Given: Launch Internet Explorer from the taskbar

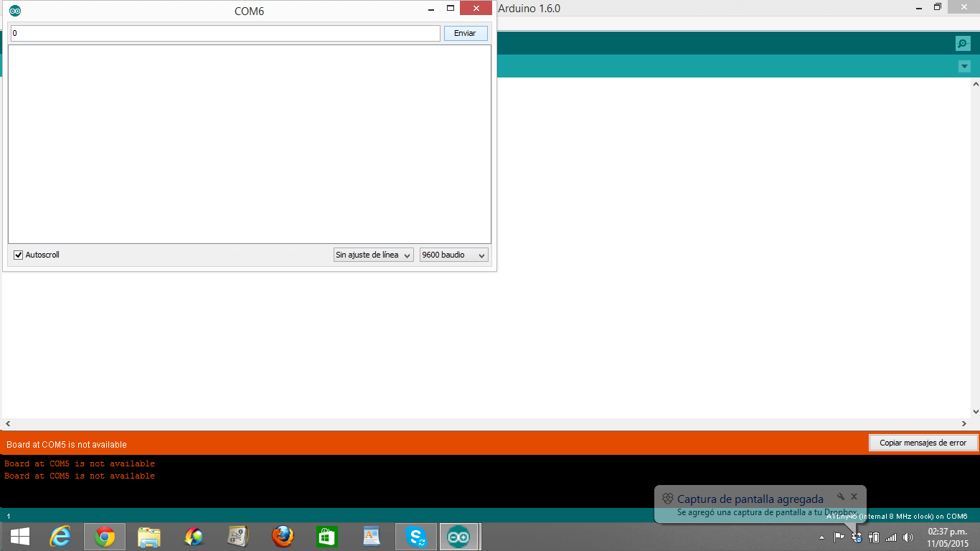Looking at the screenshot, I should (60, 537).
